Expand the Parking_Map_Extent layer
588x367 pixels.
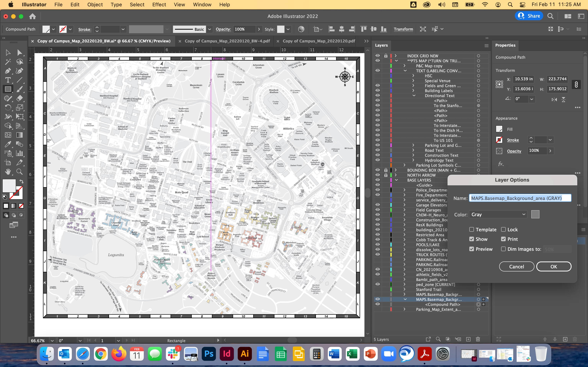click(x=404, y=309)
